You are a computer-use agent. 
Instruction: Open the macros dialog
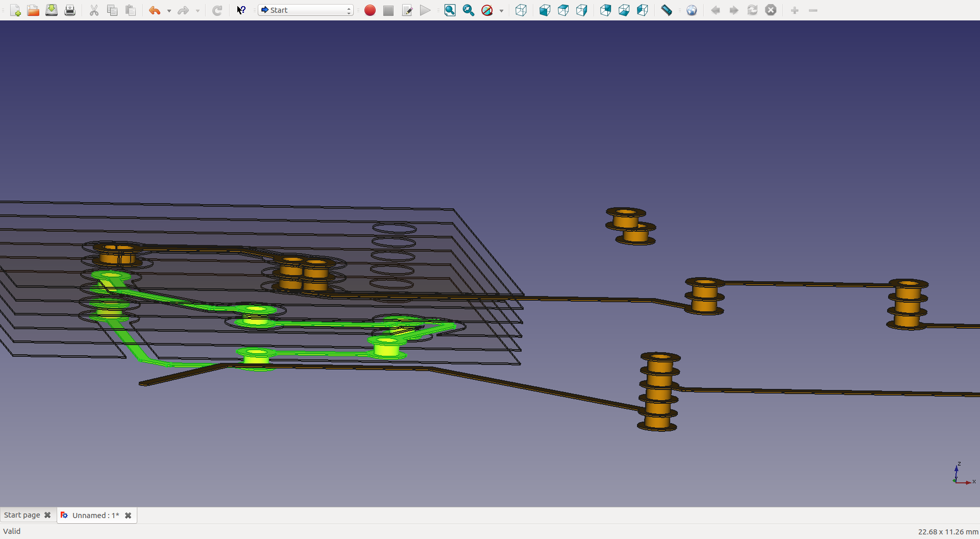407,10
